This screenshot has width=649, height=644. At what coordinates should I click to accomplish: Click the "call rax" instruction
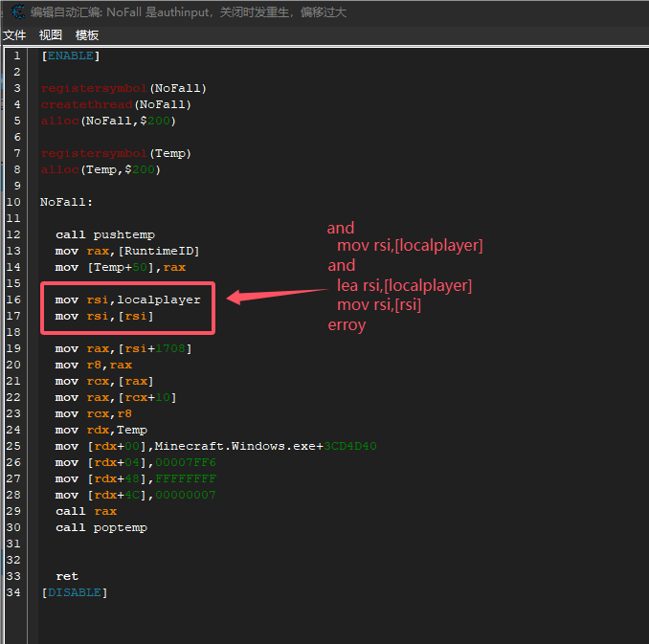point(85,511)
